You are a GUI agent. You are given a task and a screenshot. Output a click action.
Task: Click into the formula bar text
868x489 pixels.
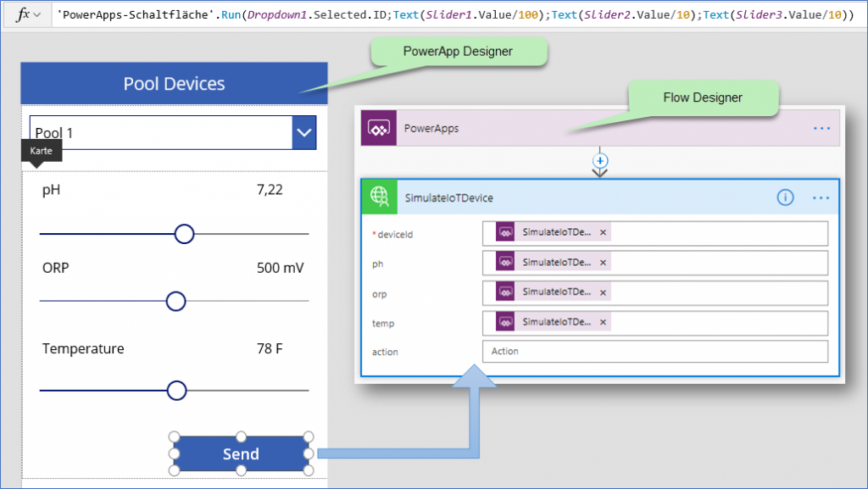coord(455,15)
